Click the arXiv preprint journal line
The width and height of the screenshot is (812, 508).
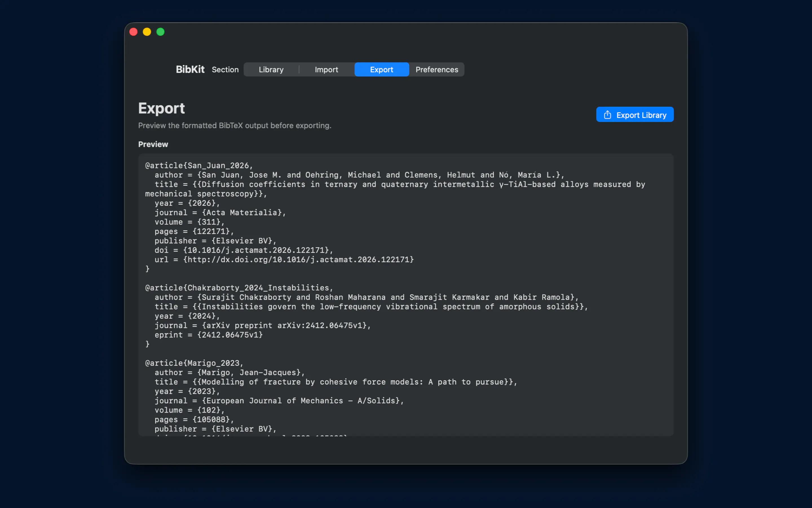click(262, 326)
